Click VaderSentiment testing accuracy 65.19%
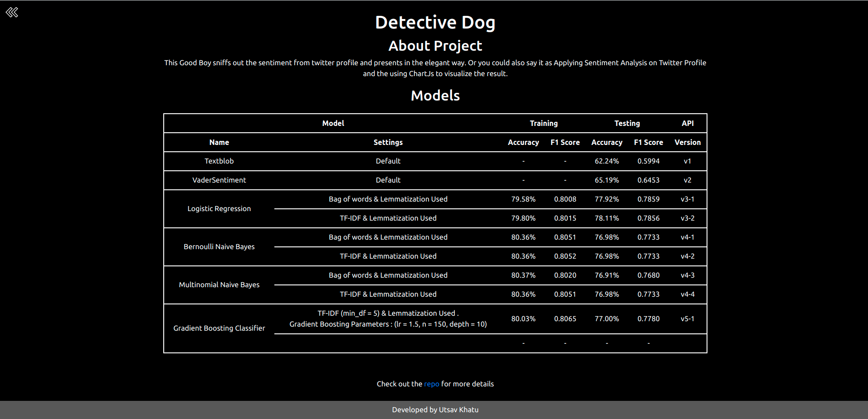This screenshot has width=868, height=419. click(607, 180)
